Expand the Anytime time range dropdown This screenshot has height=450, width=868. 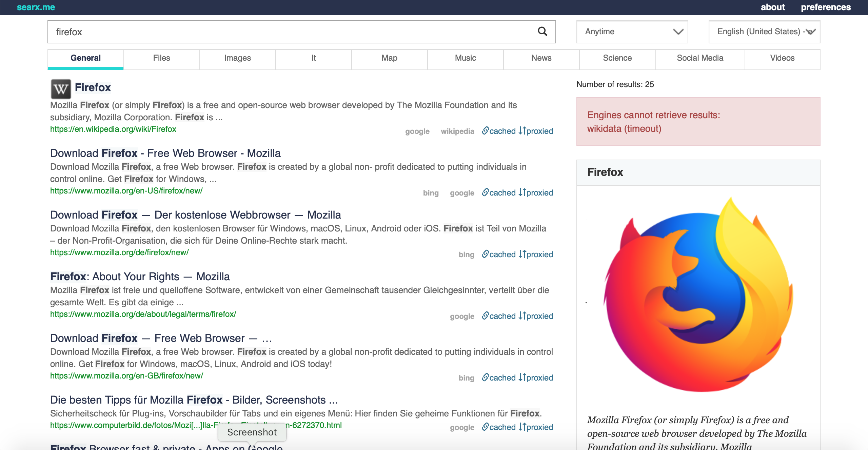click(x=632, y=32)
